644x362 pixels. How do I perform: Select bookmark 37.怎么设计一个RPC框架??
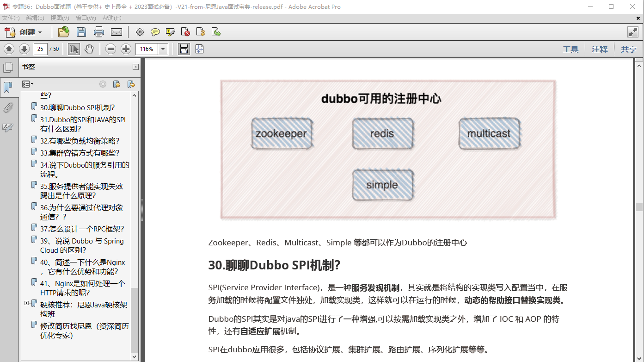82,229
